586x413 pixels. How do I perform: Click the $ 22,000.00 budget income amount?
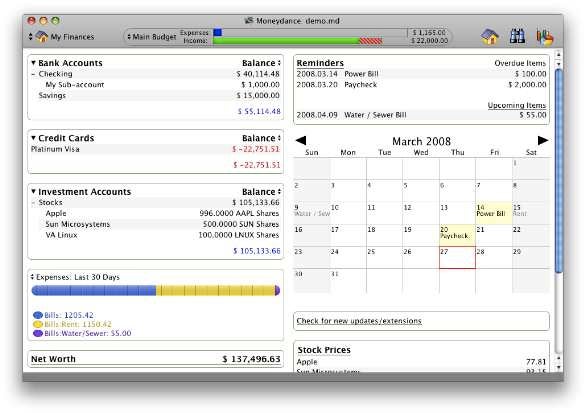tap(429, 40)
